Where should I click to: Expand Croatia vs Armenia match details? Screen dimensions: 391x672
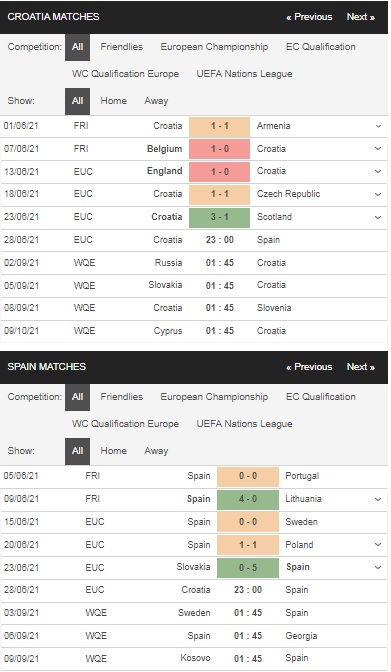click(x=378, y=126)
